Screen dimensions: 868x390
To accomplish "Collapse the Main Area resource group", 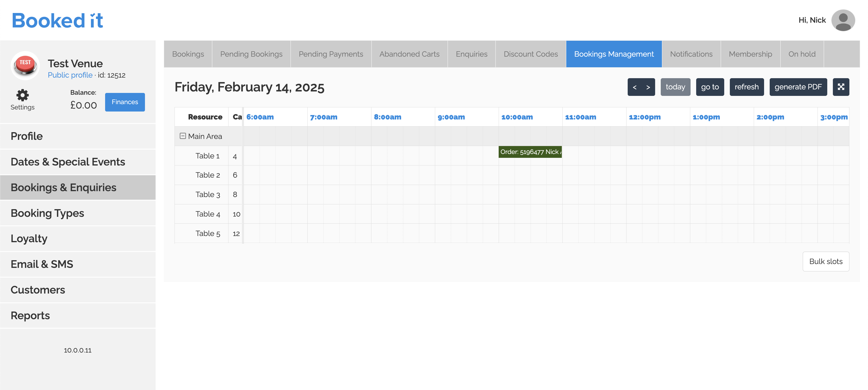I will point(183,136).
